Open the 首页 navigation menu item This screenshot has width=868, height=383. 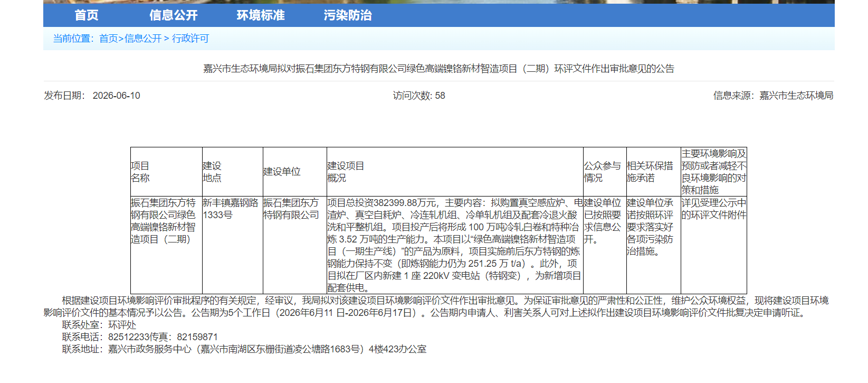point(87,15)
